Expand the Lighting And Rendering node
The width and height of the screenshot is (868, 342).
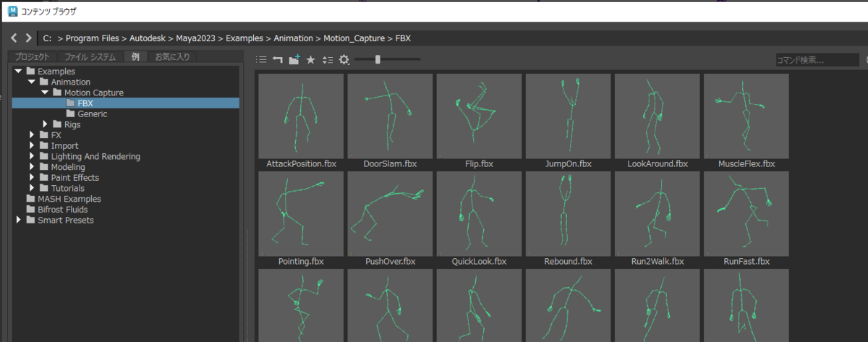tap(32, 156)
